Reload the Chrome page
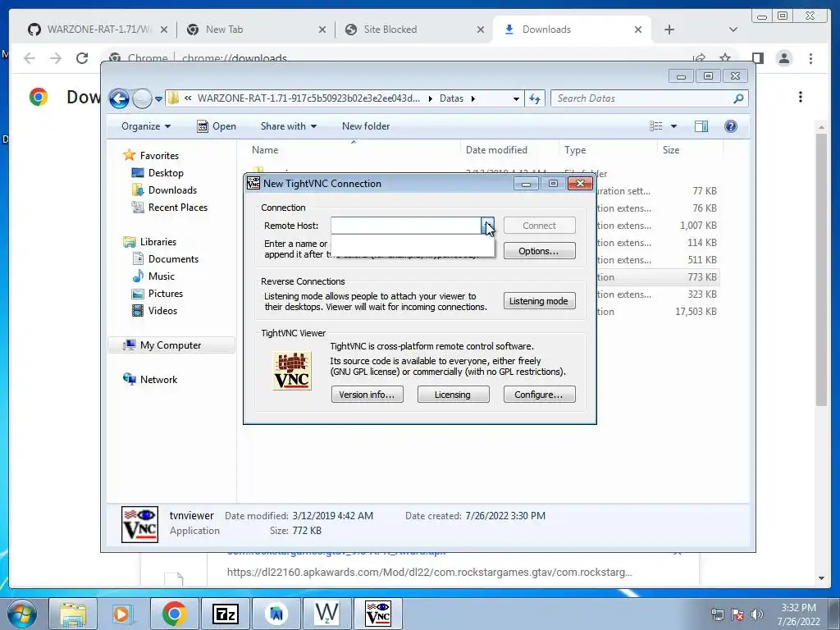Viewport: 840px width, 630px height. click(x=82, y=58)
